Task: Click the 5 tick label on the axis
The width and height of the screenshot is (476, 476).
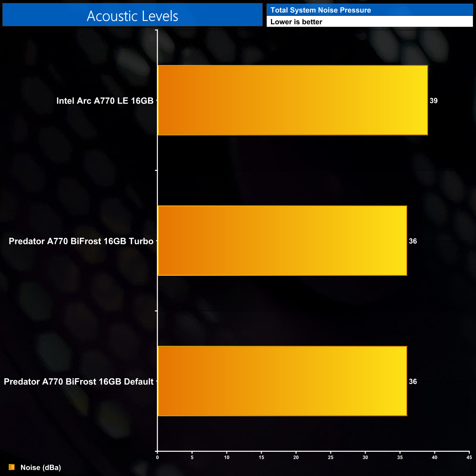Action: (x=192, y=457)
